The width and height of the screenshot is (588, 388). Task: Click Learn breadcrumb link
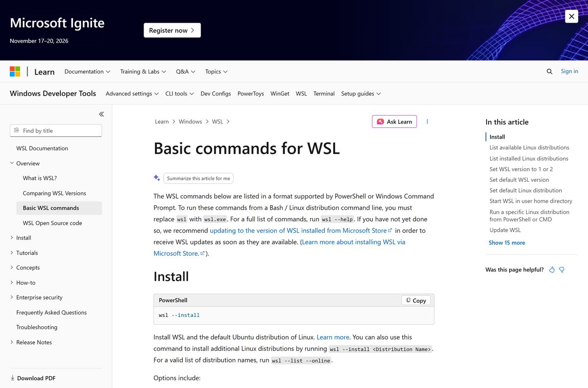click(x=162, y=121)
